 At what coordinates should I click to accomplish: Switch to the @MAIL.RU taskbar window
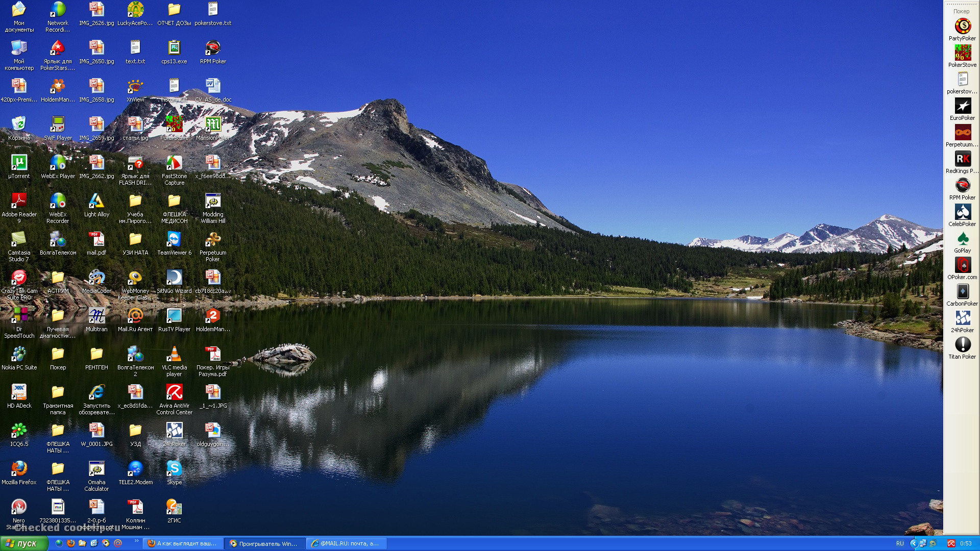point(346,544)
